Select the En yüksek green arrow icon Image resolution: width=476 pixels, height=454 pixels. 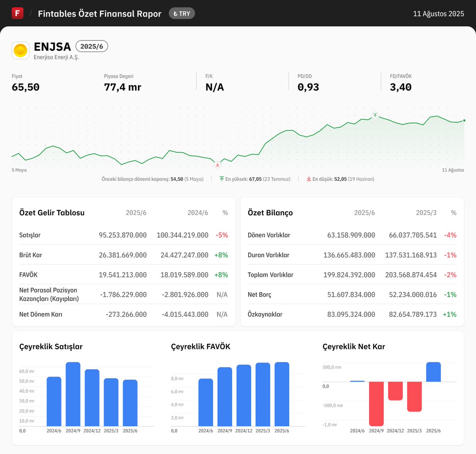pos(223,179)
